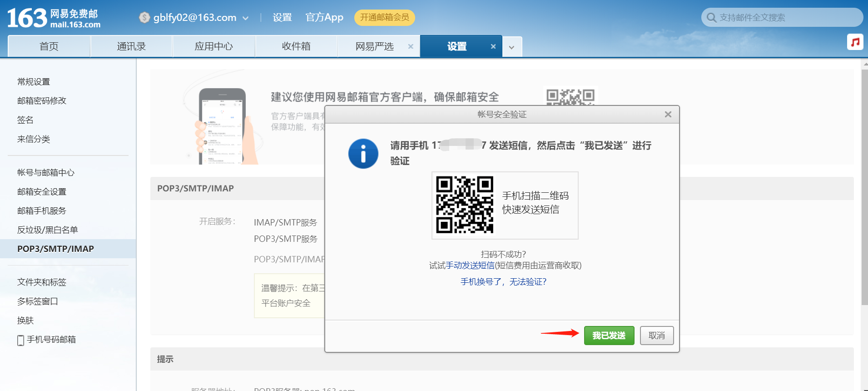Open 换肤 in sidebar
The image size is (868, 391).
(25, 321)
